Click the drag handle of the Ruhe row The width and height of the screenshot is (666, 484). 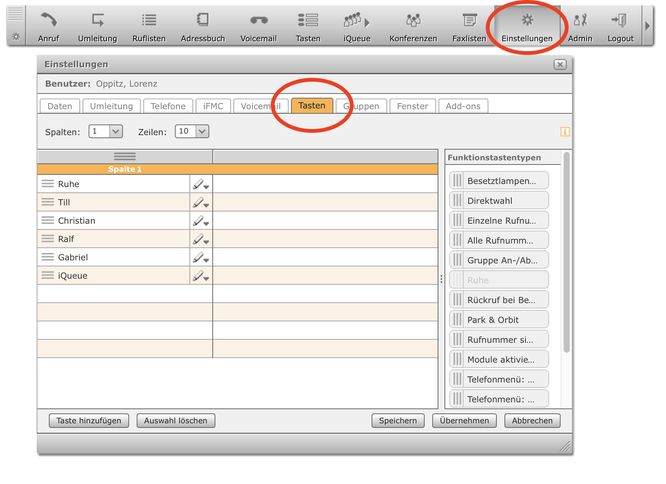coord(48,184)
